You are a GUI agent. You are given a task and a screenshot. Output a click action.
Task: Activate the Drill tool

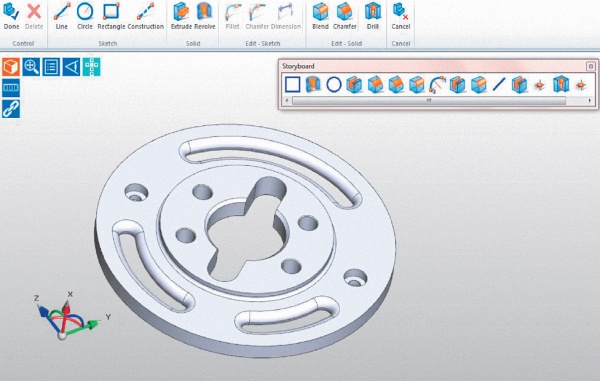[372, 16]
